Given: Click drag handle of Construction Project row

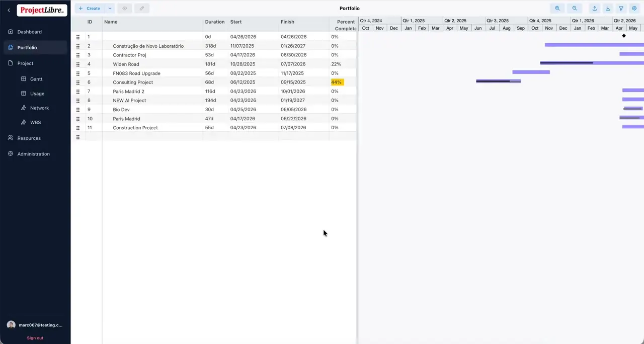Looking at the screenshot, I should click(x=78, y=128).
